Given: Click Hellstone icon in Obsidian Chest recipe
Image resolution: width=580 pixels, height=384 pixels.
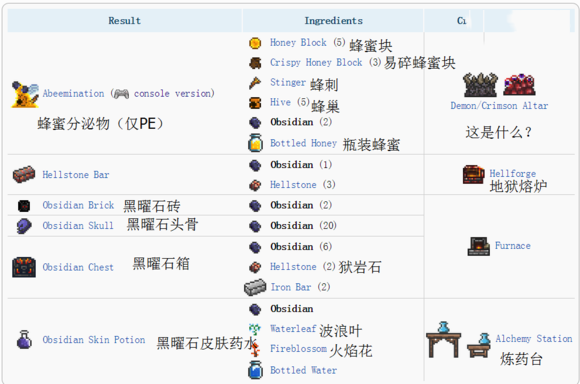Looking at the screenshot, I should coord(255,267).
